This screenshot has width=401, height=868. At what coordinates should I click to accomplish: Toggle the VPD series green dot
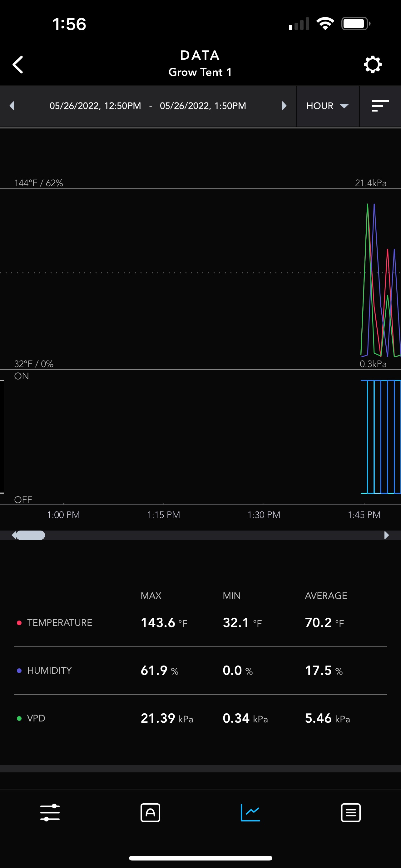(20, 718)
